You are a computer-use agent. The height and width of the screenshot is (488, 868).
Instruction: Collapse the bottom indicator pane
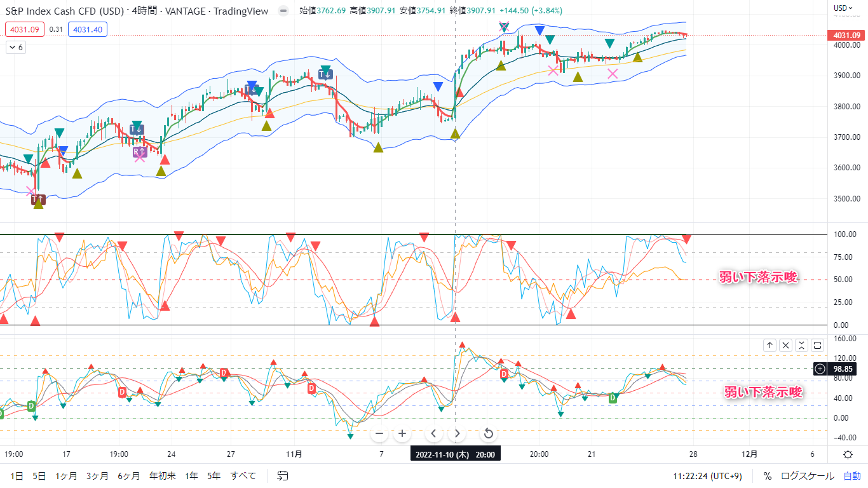(802, 345)
